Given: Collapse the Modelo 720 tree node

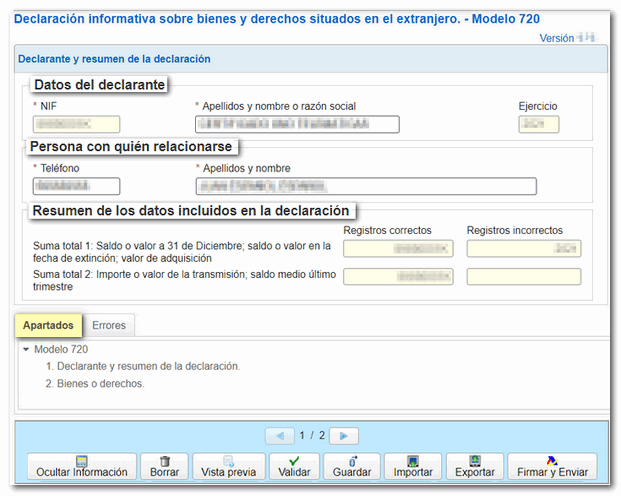Looking at the screenshot, I should [26, 350].
